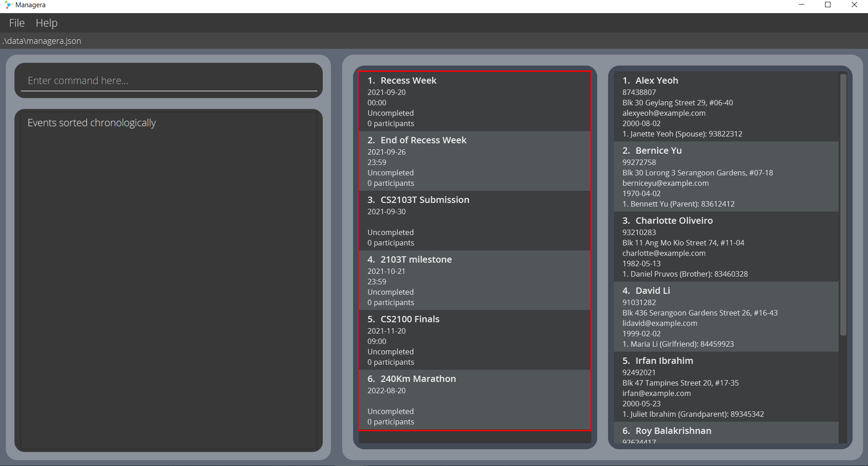The height and width of the screenshot is (466, 868).
Task: Select Alex Yeoh contact name
Action: (657, 80)
